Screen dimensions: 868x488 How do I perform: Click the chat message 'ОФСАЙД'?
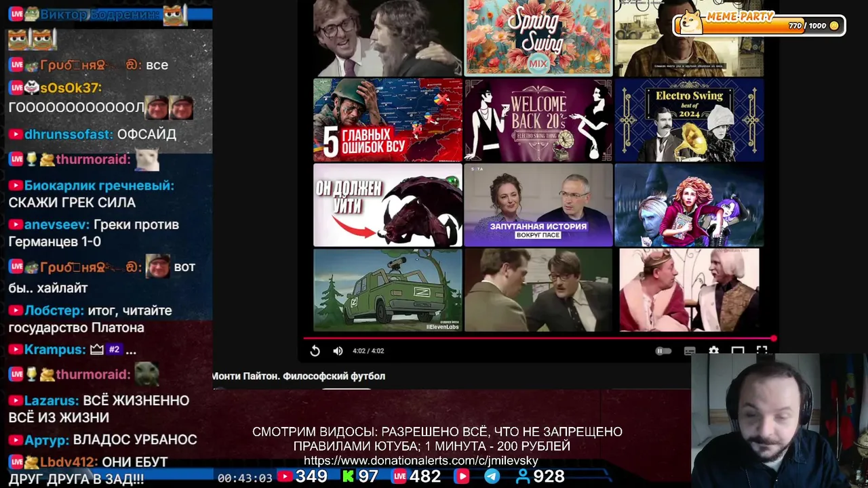click(146, 134)
